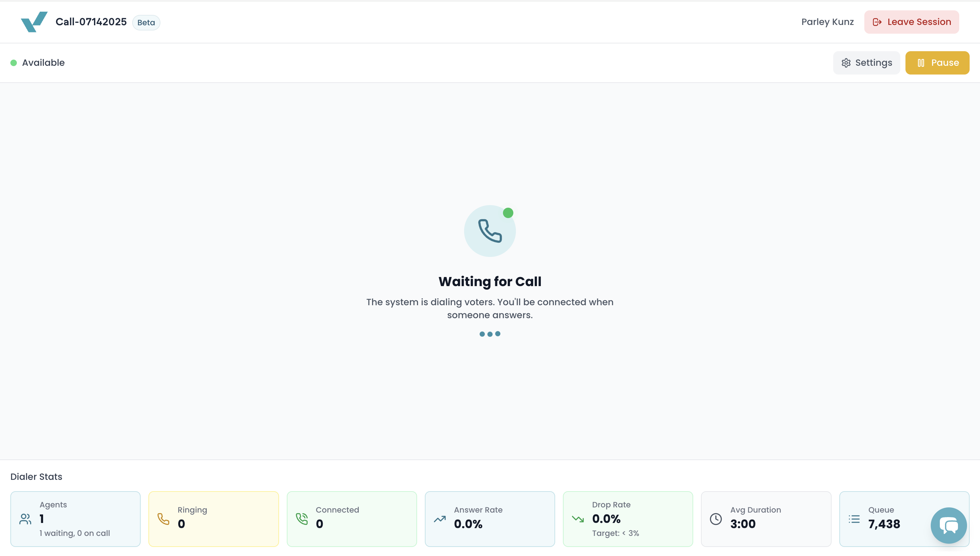Click the Beta badge

point(146,23)
